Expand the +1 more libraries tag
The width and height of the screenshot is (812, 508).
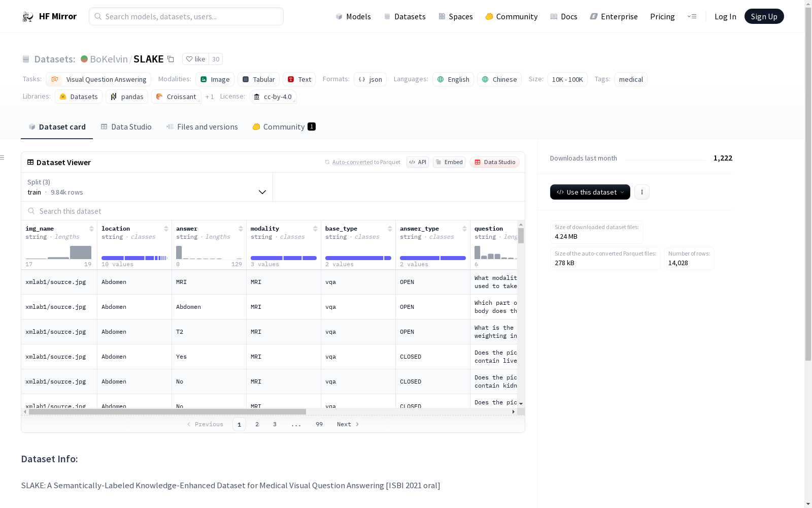[x=210, y=97]
